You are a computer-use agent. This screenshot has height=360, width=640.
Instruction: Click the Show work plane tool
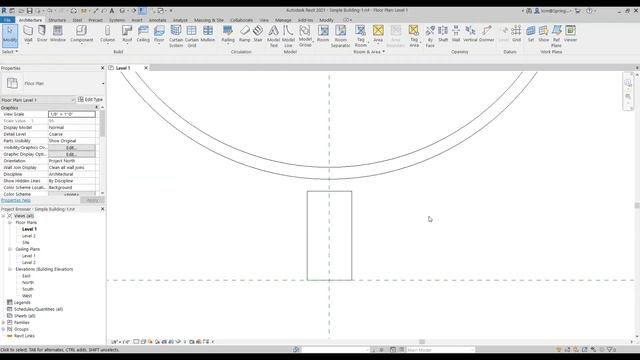(544, 33)
